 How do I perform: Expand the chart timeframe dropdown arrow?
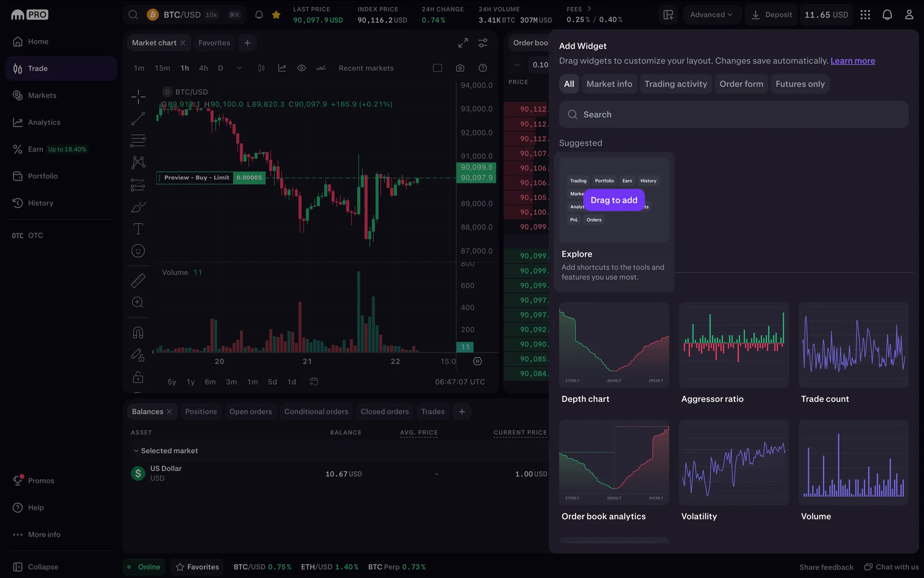[x=239, y=68]
